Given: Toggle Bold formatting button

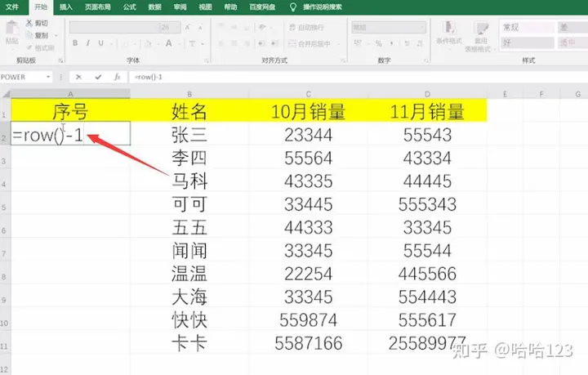Looking at the screenshot, I should (x=73, y=44).
